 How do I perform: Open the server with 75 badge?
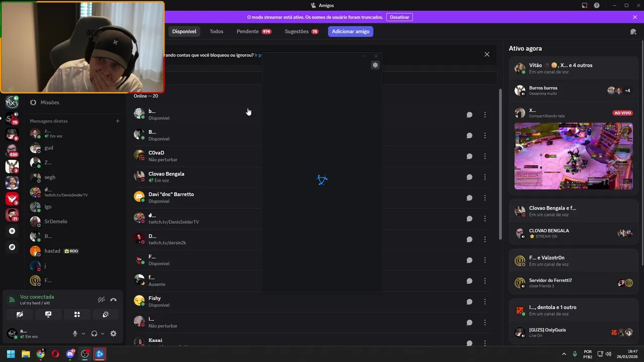pyautogui.click(x=12, y=119)
